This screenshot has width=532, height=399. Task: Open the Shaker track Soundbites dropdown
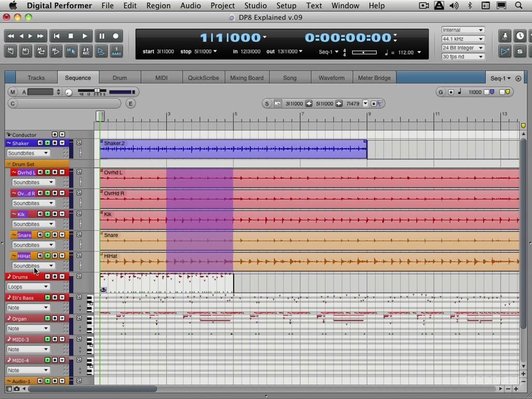[x=28, y=153]
